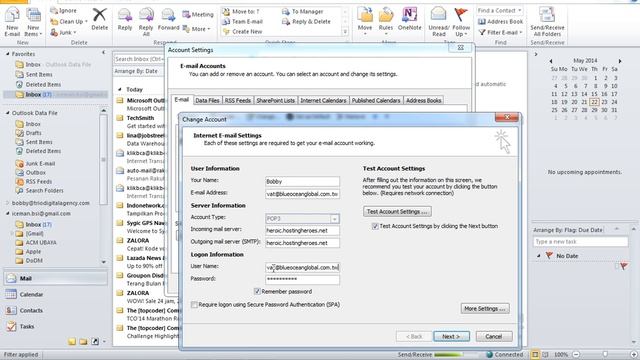
Task: Click the Forward icon in ribbon
Action: [168, 19]
